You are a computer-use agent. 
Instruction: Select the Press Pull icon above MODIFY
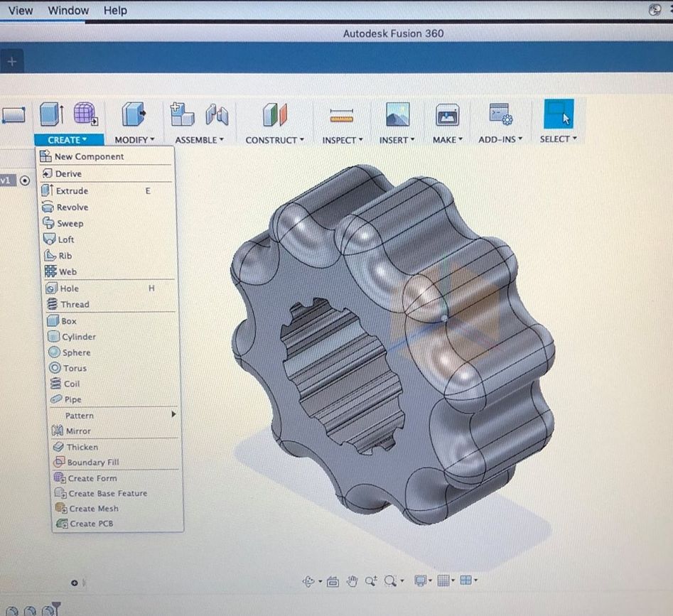132,114
